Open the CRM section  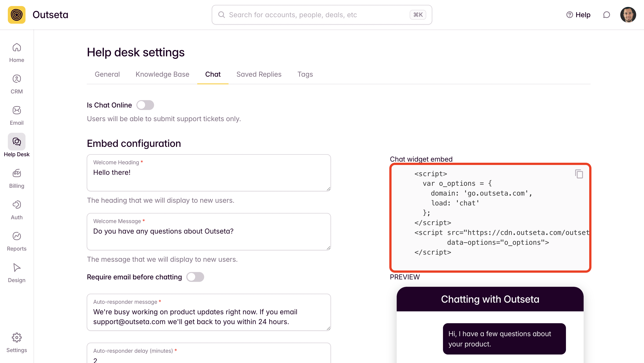pos(17,84)
